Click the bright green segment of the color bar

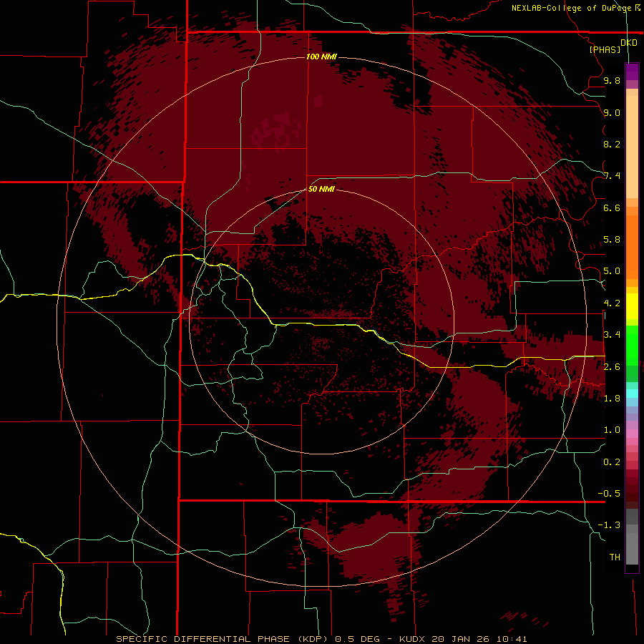point(632,346)
